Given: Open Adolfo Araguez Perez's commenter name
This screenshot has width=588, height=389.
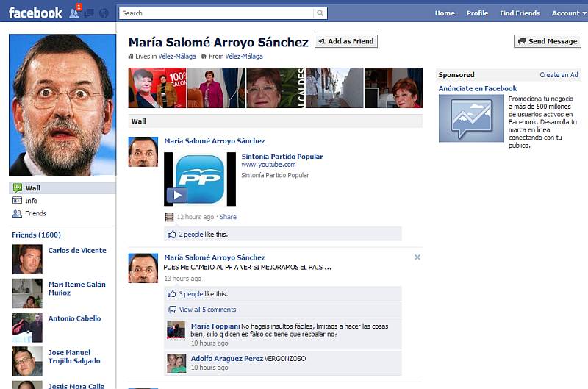Looking at the screenshot, I should [x=227, y=358].
